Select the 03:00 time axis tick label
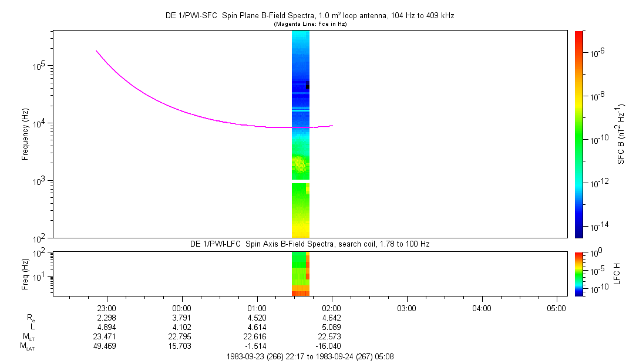 [406, 308]
